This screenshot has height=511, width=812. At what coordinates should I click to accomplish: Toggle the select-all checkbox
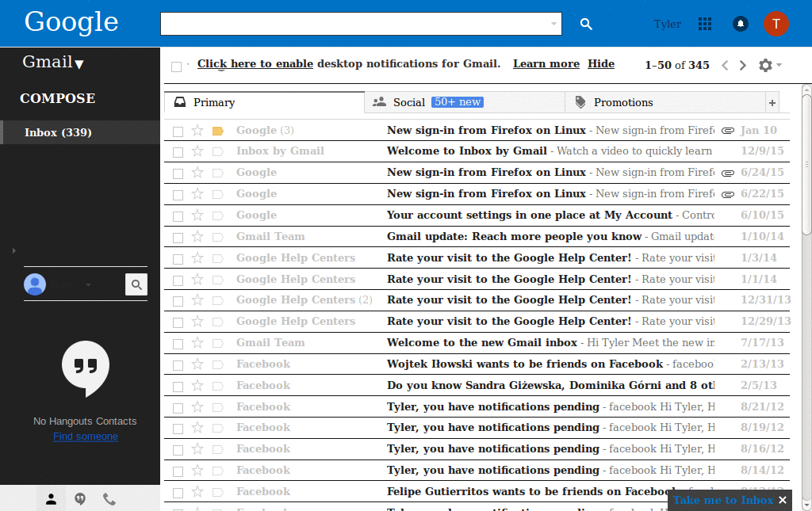point(177,67)
